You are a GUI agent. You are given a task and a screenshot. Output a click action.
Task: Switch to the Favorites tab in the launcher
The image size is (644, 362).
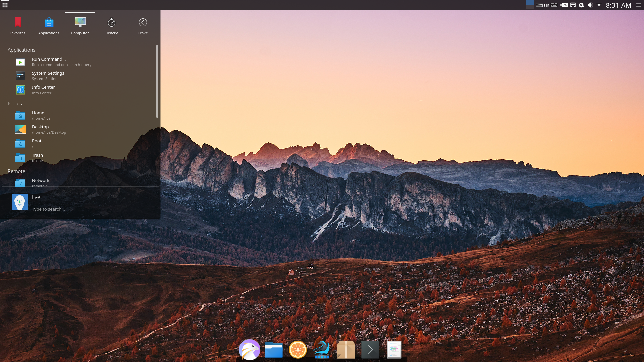coord(17,25)
